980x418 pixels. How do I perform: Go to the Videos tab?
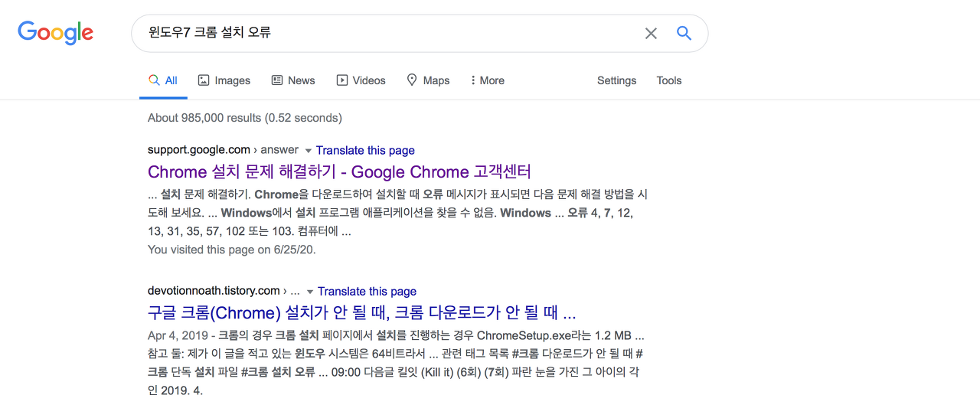coord(361,80)
